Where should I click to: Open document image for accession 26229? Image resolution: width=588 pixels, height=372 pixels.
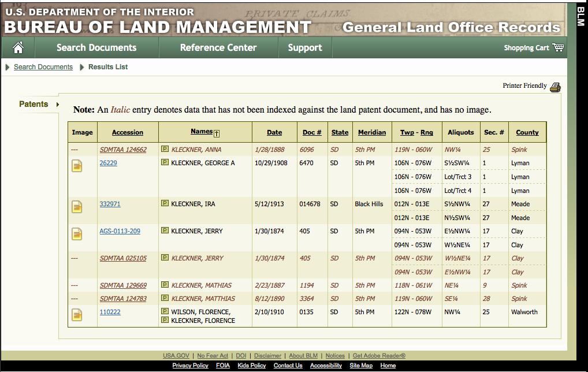pyautogui.click(x=77, y=166)
